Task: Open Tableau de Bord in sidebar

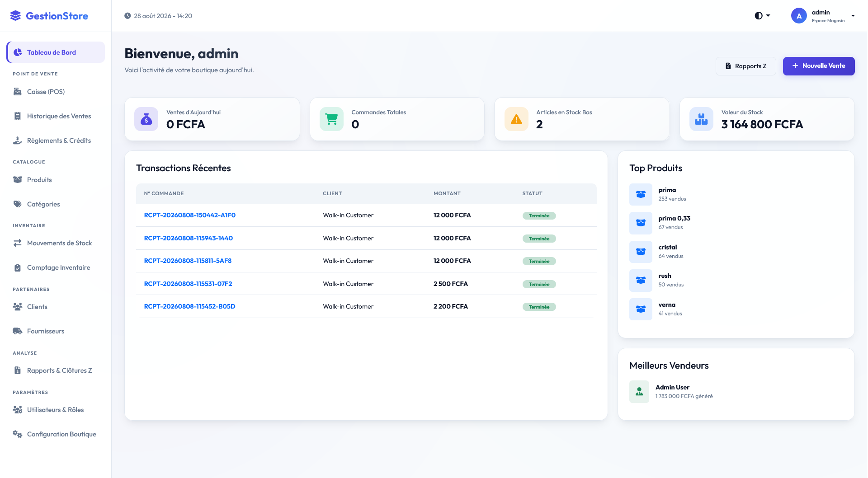Action: point(56,52)
